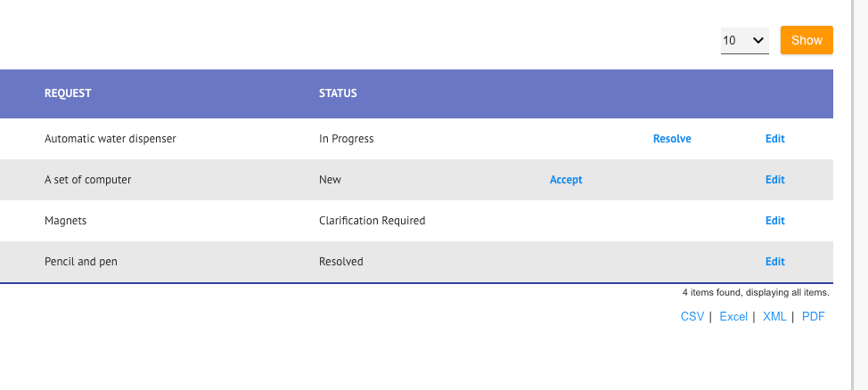This screenshot has height=390, width=868.
Task: Click the Clarification Required status cell
Action: pos(372,221)
